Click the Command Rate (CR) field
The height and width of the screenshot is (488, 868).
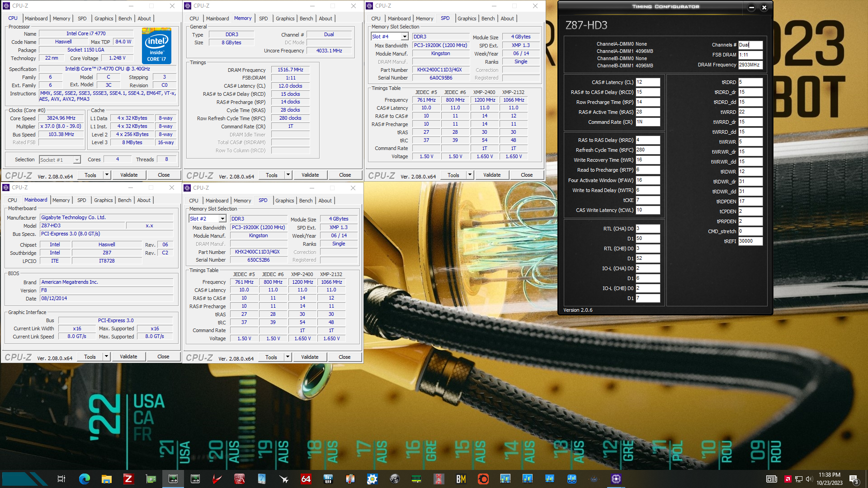pyautogui.click(x=648, y=122)
